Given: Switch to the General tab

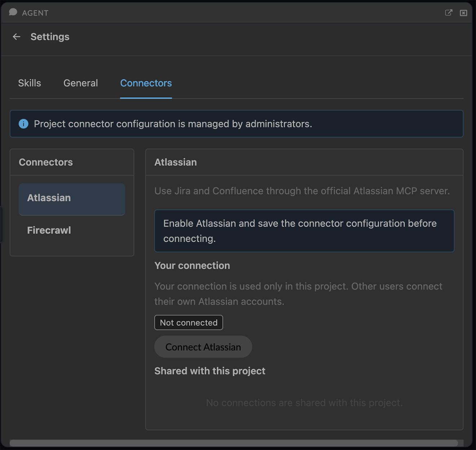Looking at the screenshot, I should coord(81,83).
